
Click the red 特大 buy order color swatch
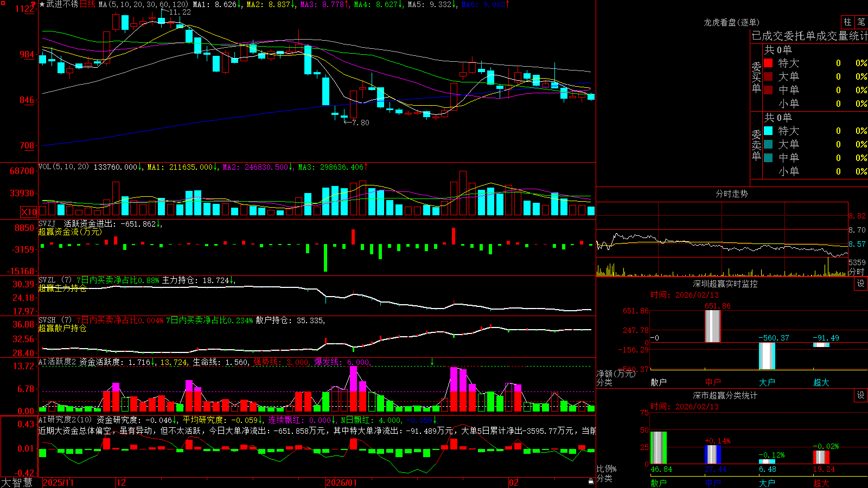[768, 63]
